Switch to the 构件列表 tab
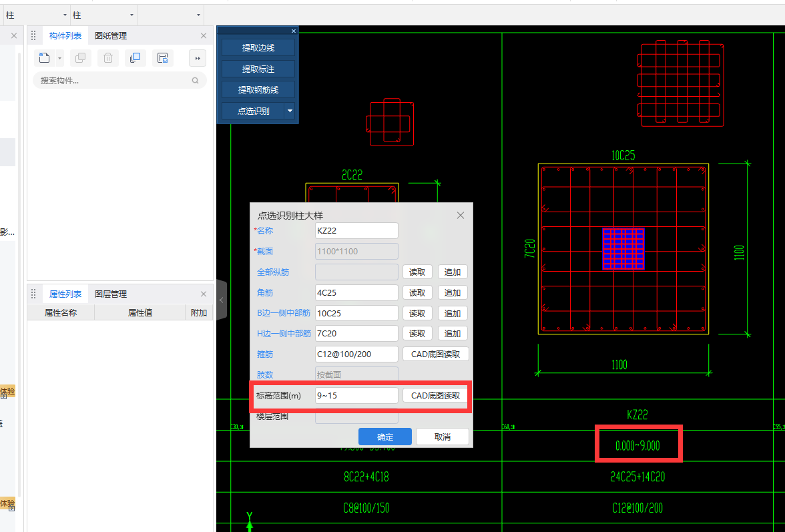 pos(65,35)
